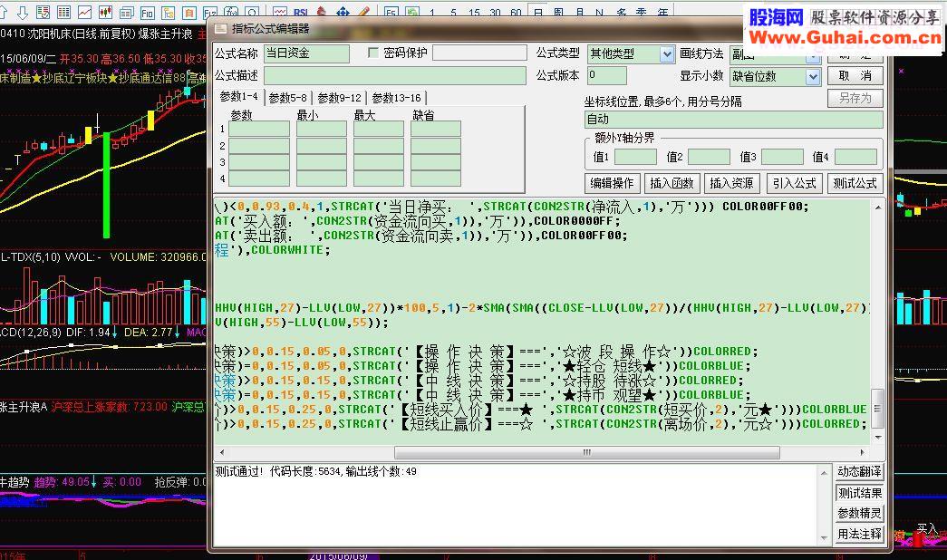Switch to 30-minute period in toolbar
Screen dimensions: 947x560
[x=495, y=12]
